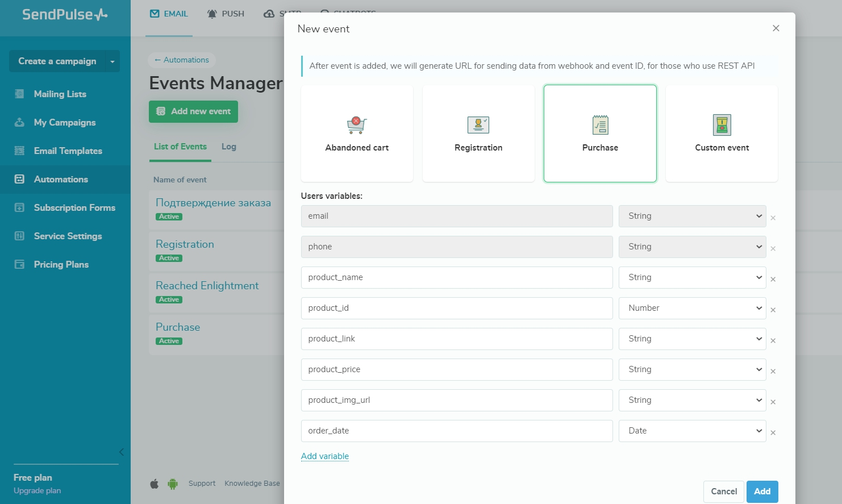Remove the product_name variable row
The width and height of the screenshot is (842, 504).
[x=773, y=280]
